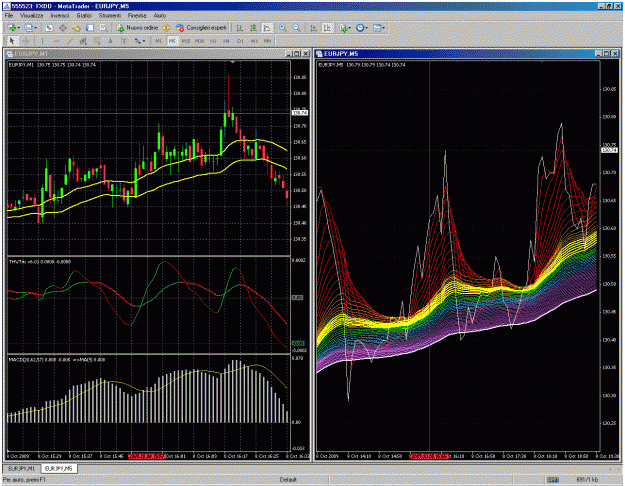This screenshot has width=625, height=486.
Task: Switch to candlestick chart type
Action: (254, 28)
